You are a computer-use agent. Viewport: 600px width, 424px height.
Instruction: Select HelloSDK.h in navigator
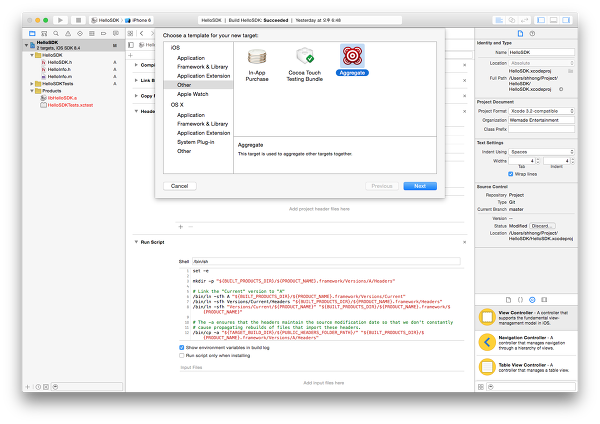59,62
